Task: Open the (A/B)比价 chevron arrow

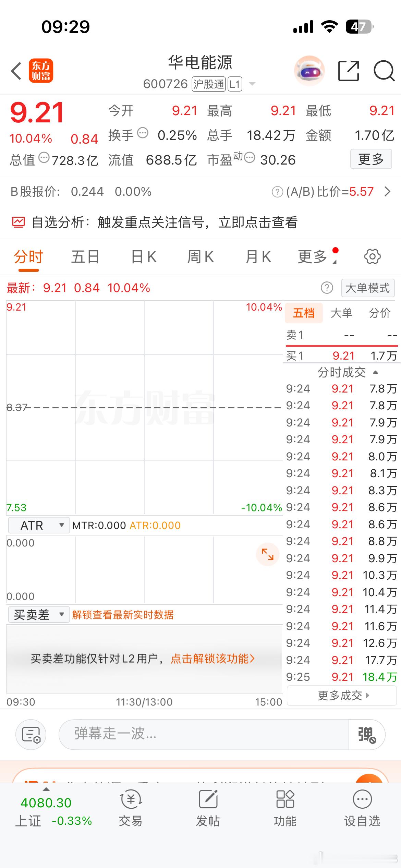Action: point(388,192)
